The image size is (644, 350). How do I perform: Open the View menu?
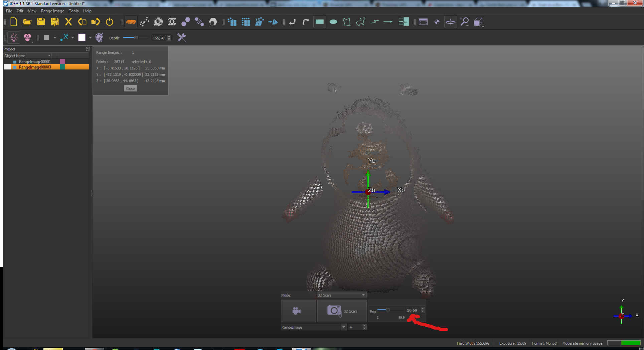[x=32, y=11]
